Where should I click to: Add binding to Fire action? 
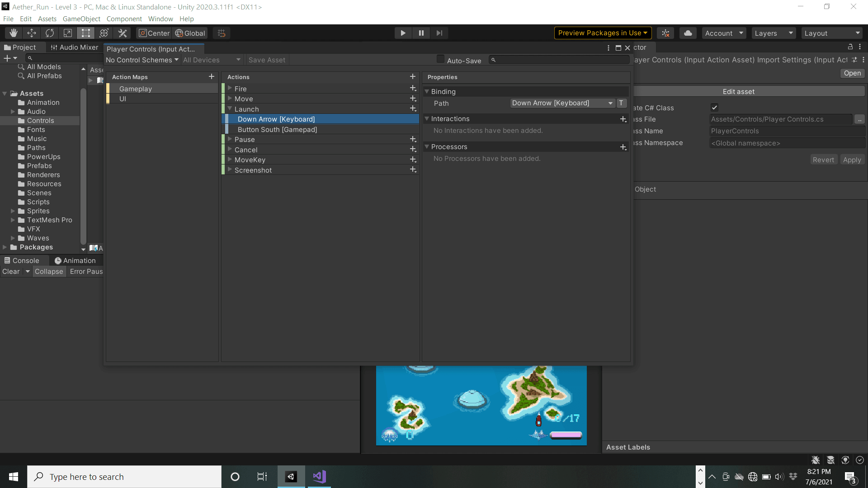[x=413, y=89]
